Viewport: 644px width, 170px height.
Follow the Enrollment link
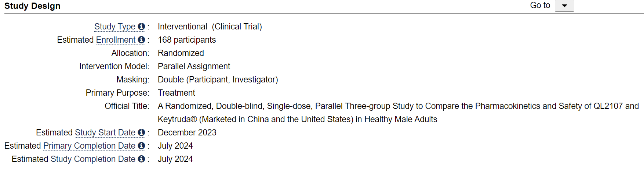point(116,40)
